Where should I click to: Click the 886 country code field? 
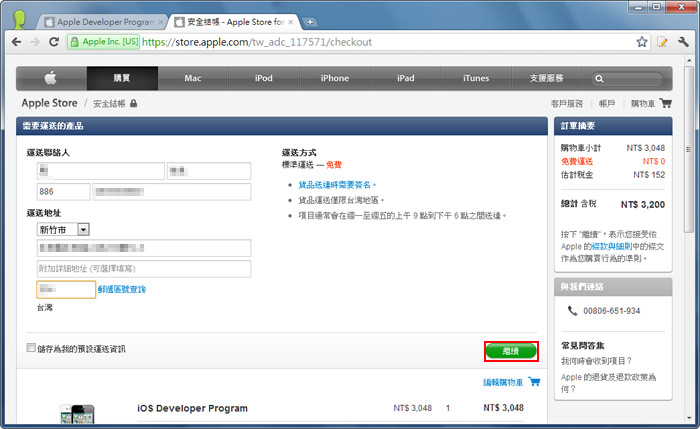(x=63, y=192)
